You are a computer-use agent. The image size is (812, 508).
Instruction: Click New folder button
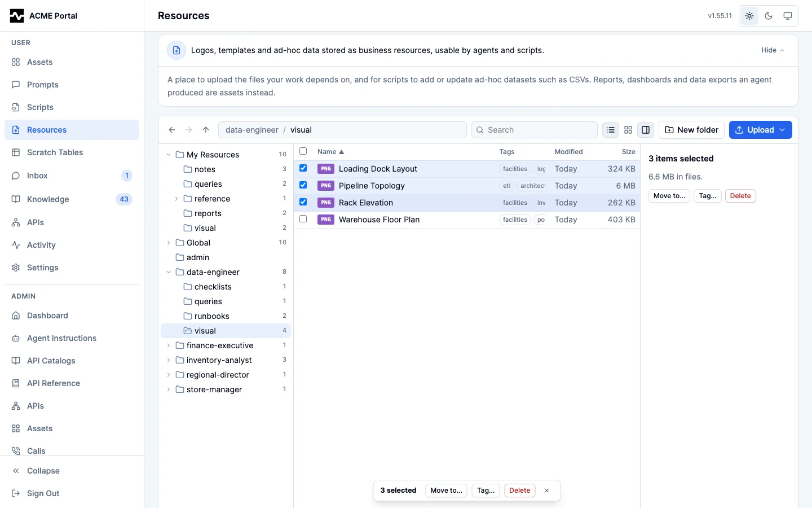691,130
